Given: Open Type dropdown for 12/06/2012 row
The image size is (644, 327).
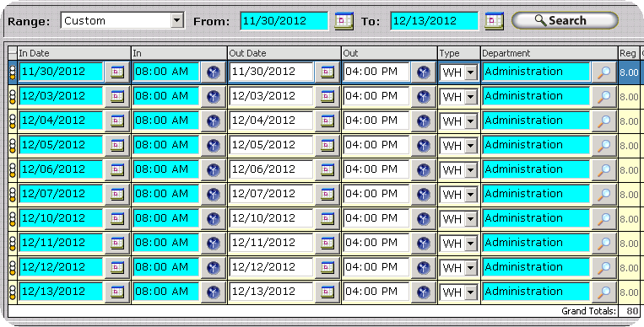Looking at the screenshot, I should [471, 171].
